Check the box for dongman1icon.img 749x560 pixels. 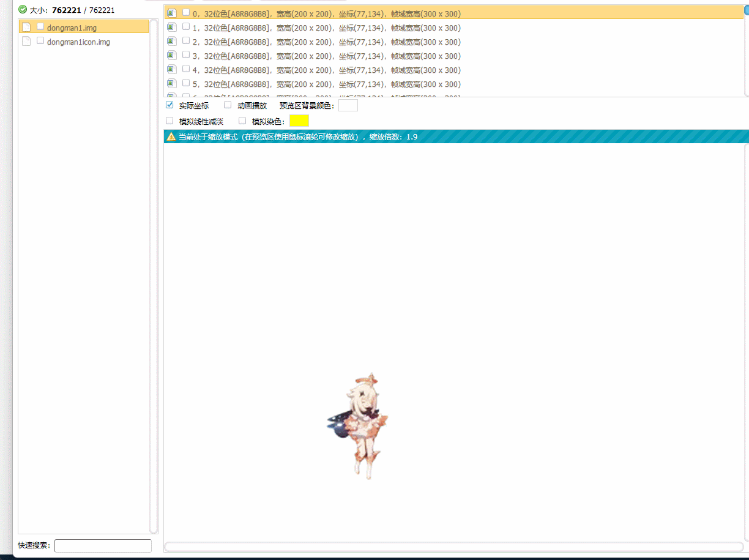[x=40, y=40]
